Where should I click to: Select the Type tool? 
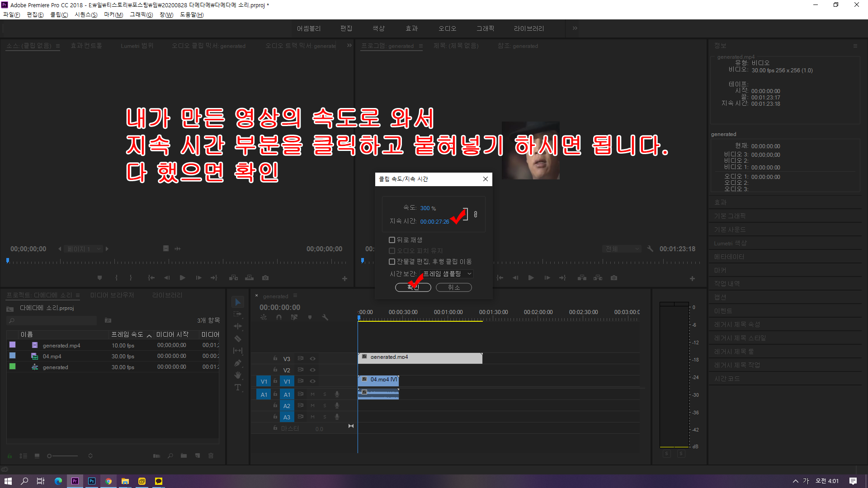(x=238, y=387)
